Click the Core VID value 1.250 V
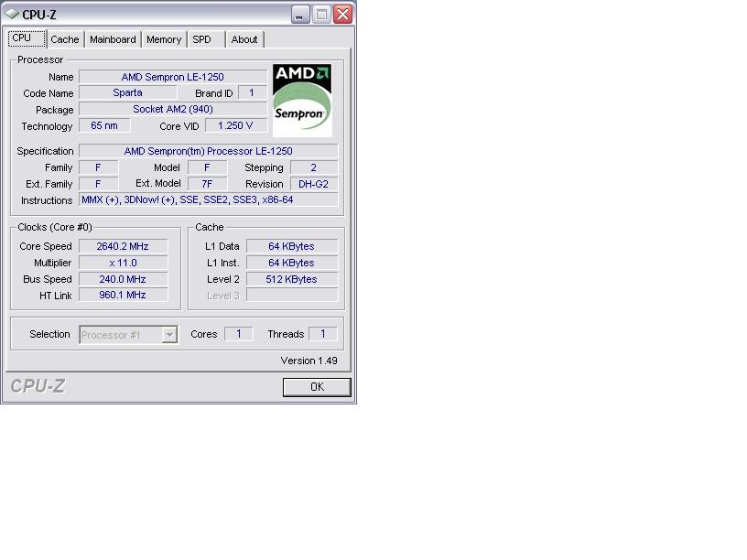 pyautogui.click(x=236, y=125)
